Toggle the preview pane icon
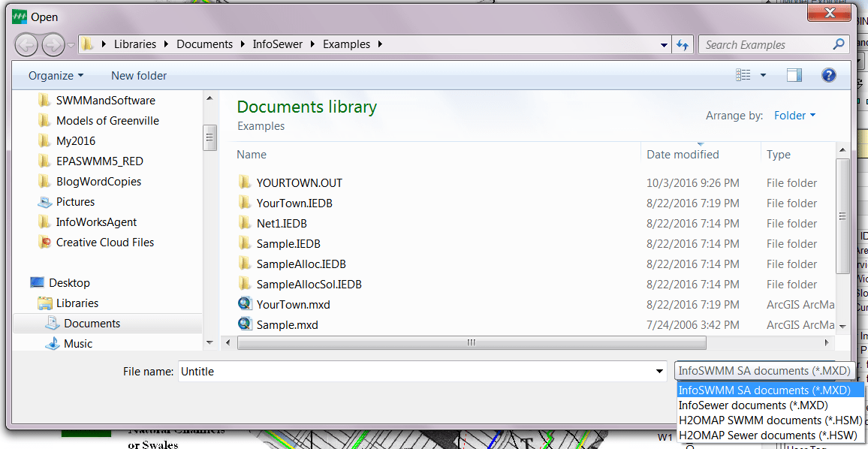This screenshot has width=868, height=449. coord(794,75)
